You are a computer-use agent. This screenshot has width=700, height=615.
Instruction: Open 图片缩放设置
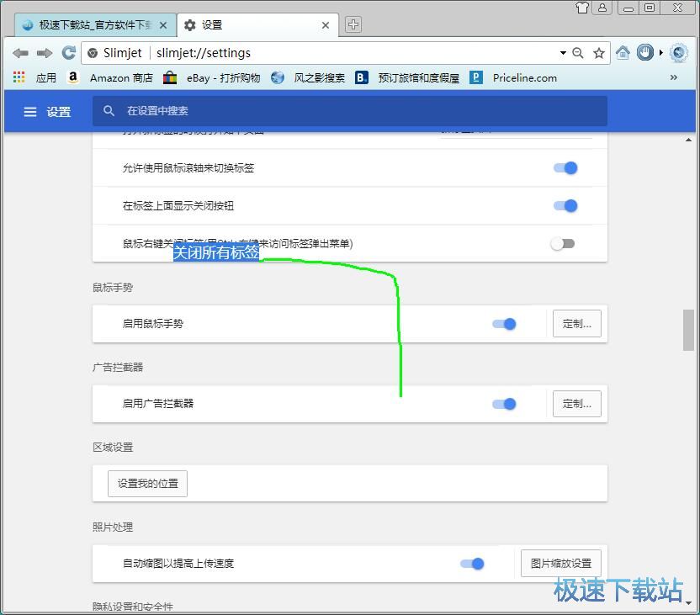pos(560,564)
